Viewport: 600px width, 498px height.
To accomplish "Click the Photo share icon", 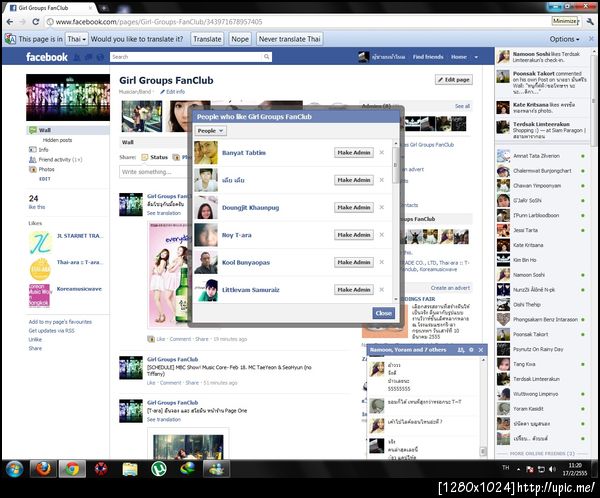I will pos(176,157).
